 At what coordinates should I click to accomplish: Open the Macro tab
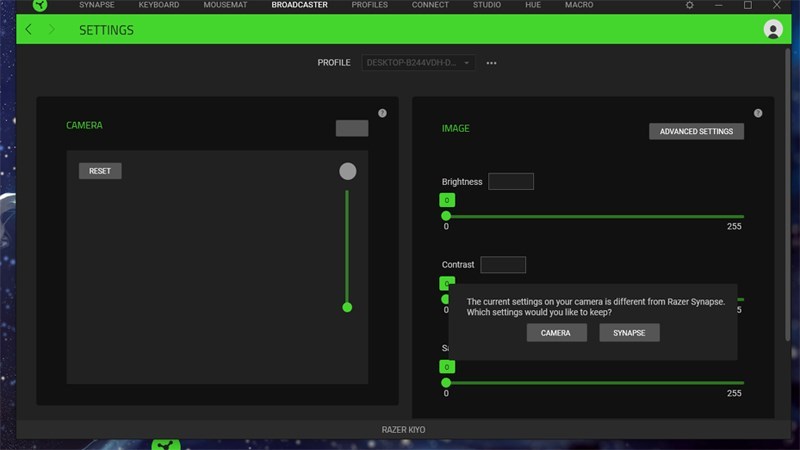pos(579,5)
